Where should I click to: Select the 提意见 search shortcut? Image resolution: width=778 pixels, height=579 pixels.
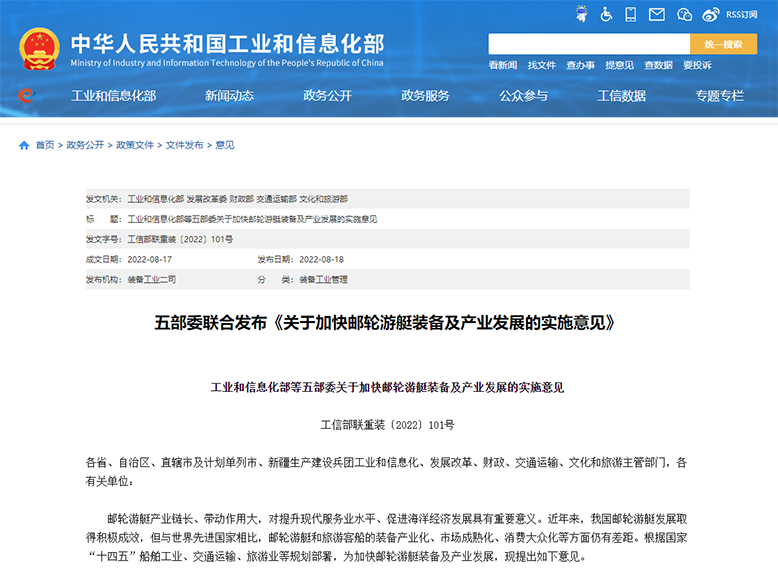pos(619,65)
